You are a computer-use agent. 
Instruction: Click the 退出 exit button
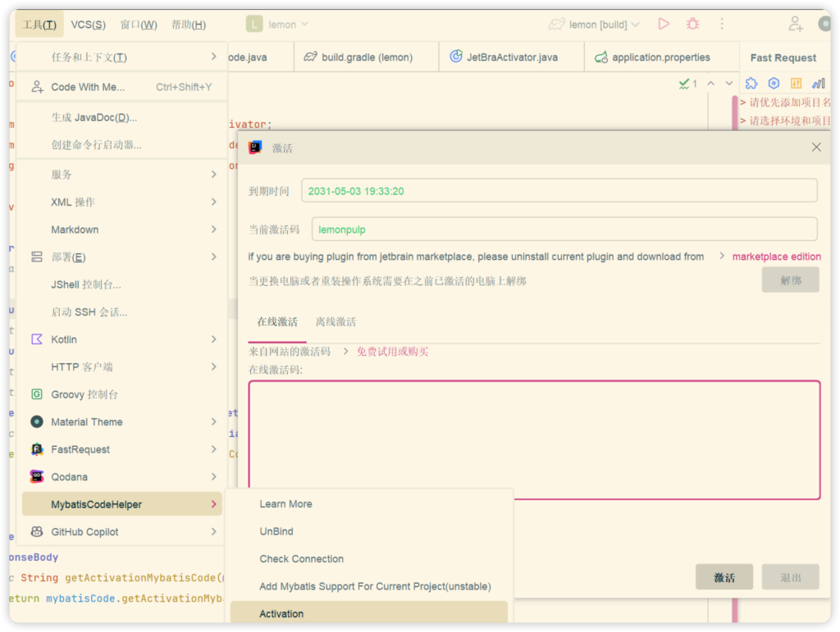[790, 577]
